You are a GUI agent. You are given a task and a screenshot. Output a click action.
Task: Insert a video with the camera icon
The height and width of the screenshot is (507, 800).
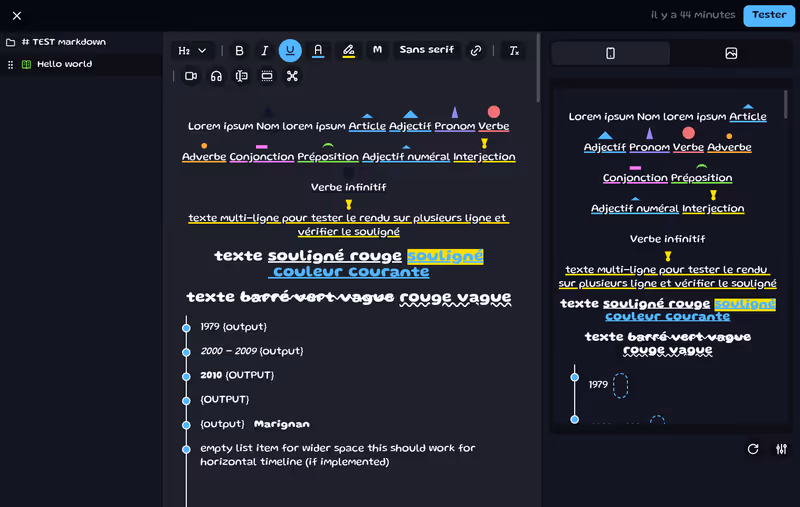[190, 76]
